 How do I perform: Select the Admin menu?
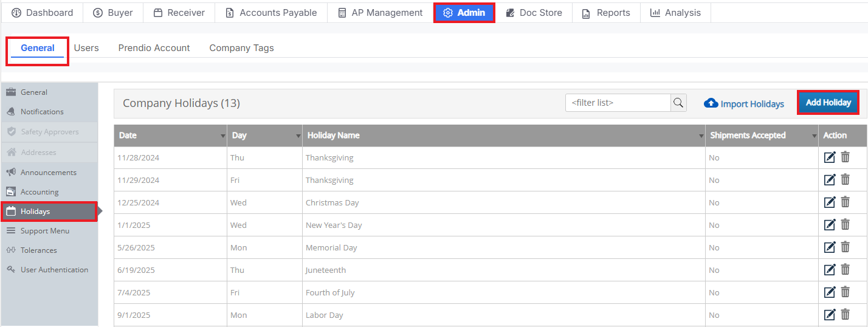pos(464,13)
